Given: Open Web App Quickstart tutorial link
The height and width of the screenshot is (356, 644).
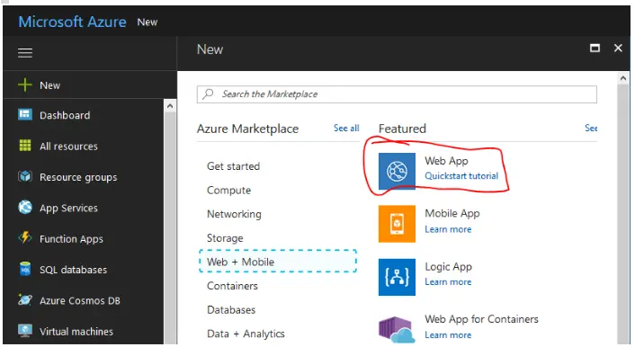Looking at the screenshot, I should click(461, 175).
